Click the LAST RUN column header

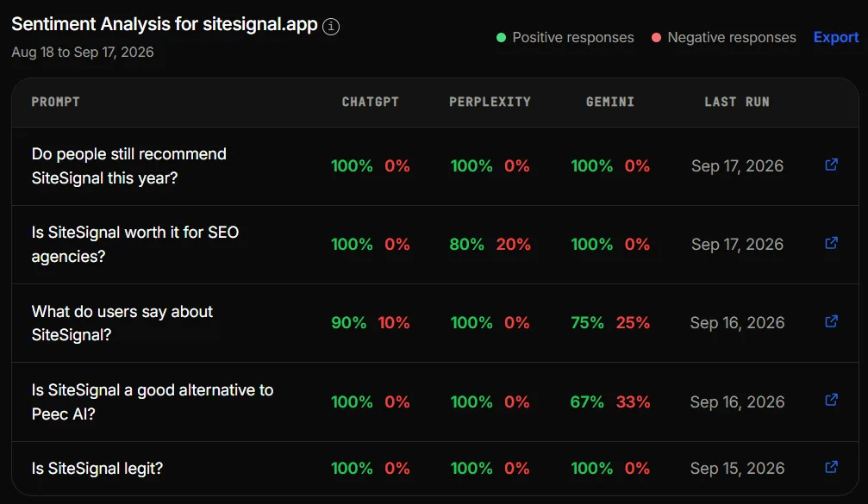[737, 102]
